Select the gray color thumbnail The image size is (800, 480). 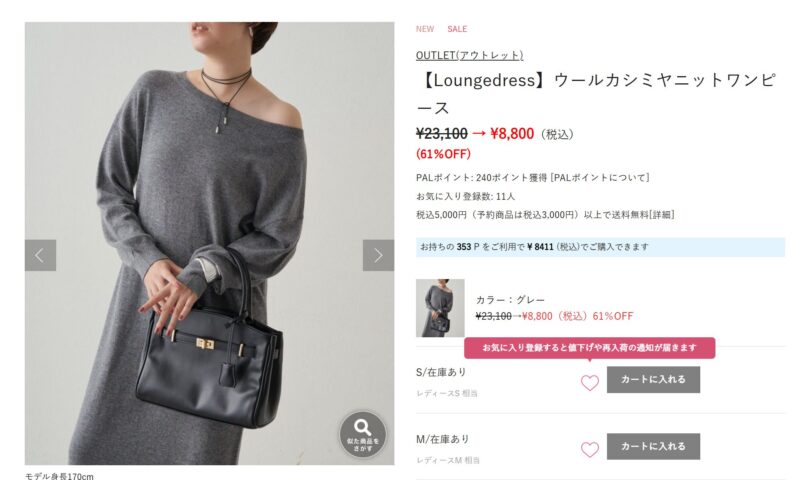[x=440, y=308]
